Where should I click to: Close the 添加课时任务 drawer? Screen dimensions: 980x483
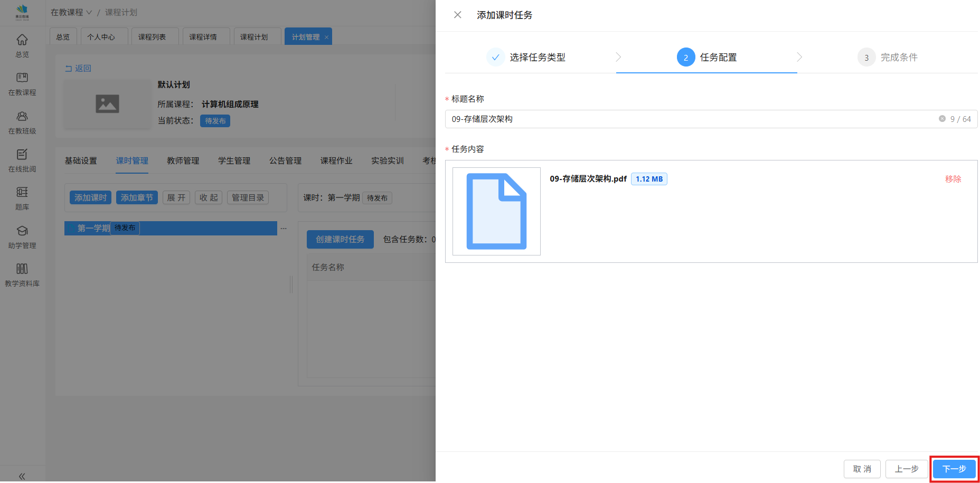458,15
